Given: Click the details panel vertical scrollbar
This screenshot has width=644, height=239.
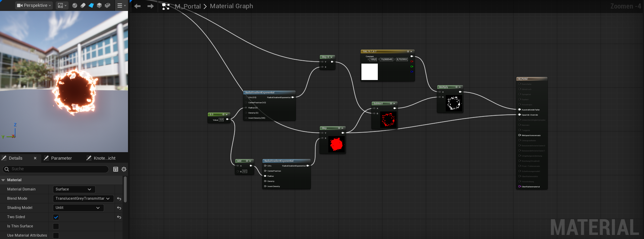Looking at the screenshot, I should (x=125, y=189).
